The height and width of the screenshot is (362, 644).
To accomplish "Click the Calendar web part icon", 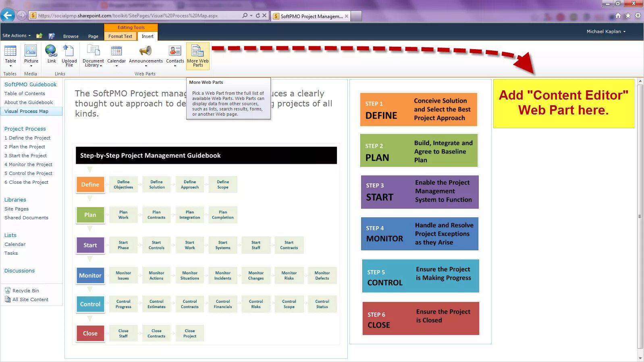I will pos(116,51).
